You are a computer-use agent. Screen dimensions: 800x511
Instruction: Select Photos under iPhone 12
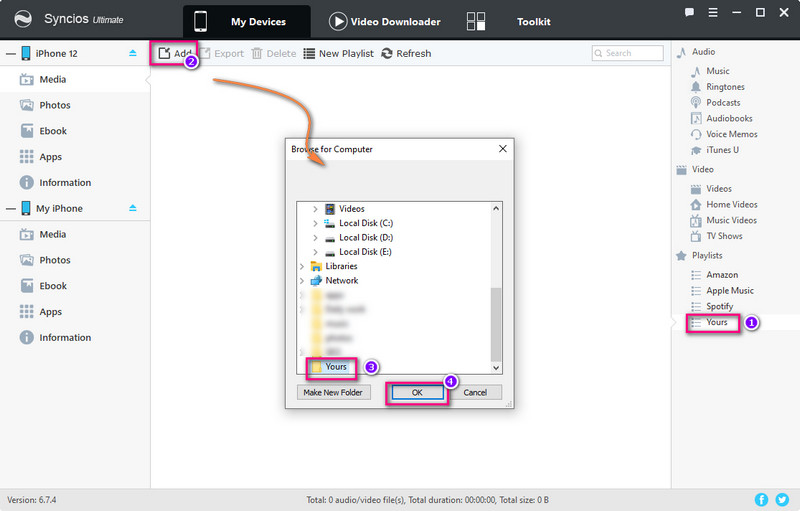pos(75,105)
